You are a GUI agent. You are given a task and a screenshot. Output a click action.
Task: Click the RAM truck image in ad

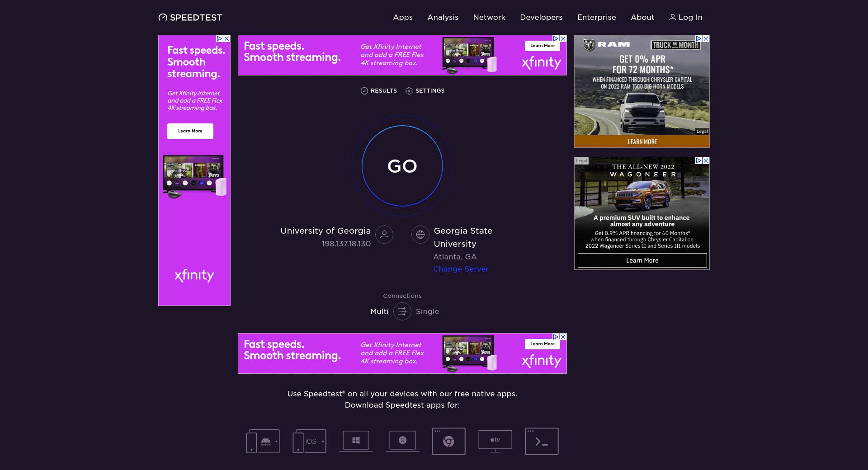pos(642,112)
